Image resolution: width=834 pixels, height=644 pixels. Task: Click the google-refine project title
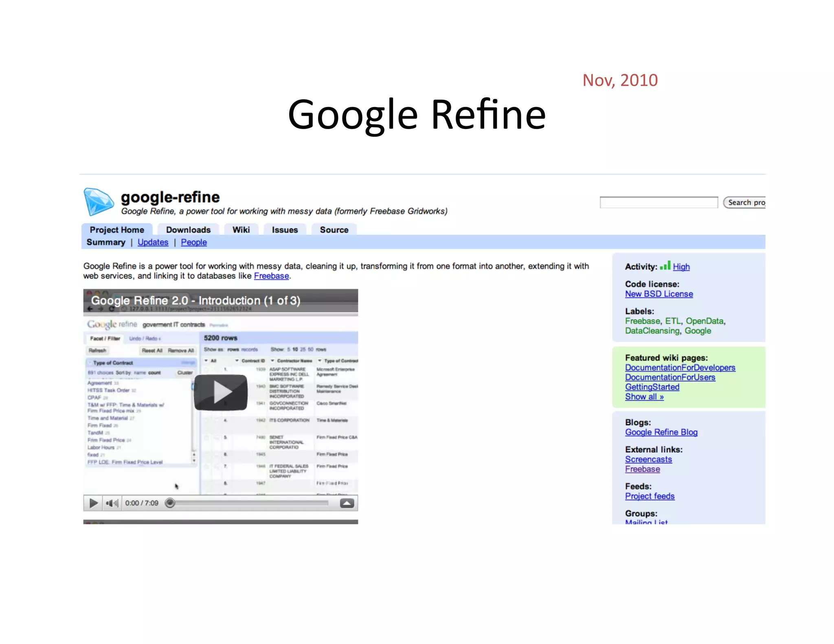pos(170,197)
